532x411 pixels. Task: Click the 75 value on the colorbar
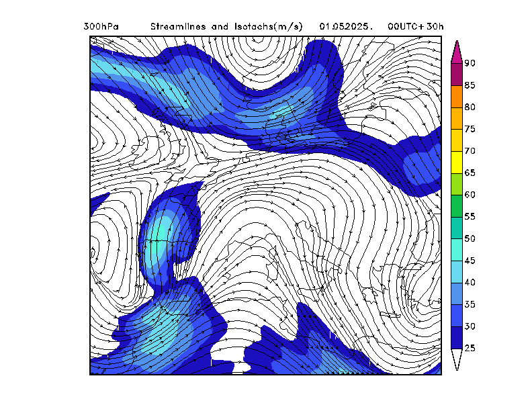470,129
